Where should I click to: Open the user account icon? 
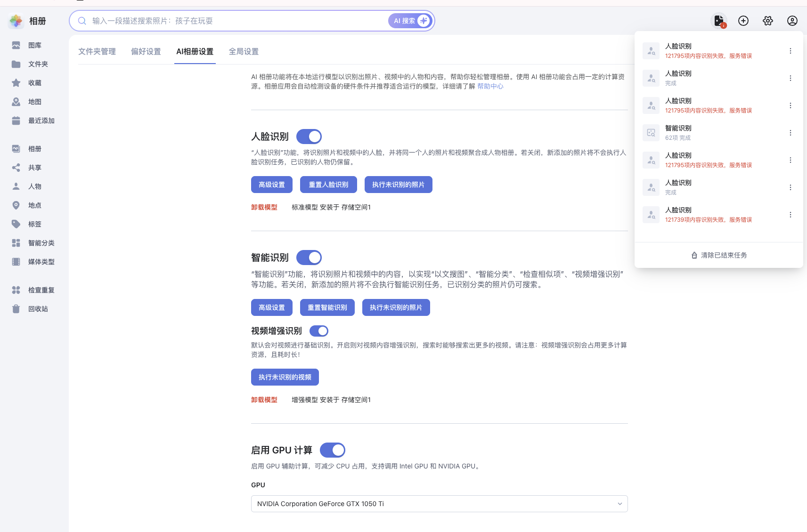792,21
